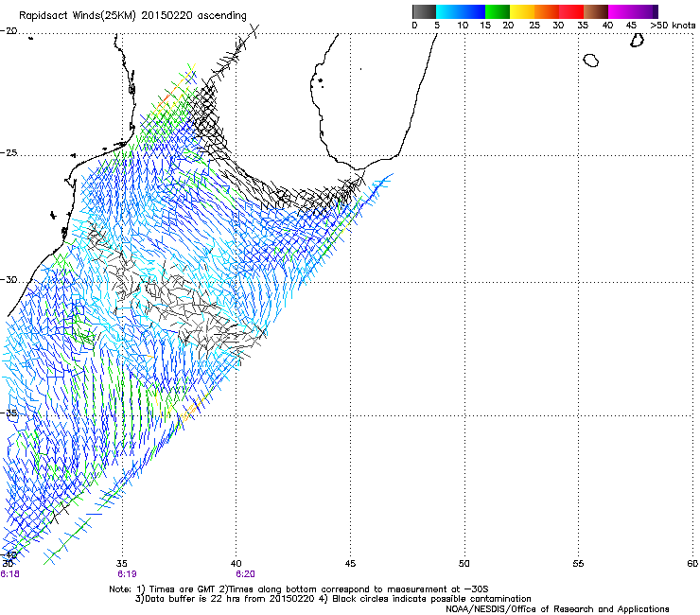Click the green 15-20 knots legend segment
The height and width of the screenshot is (615, 700).
[498, 11]
